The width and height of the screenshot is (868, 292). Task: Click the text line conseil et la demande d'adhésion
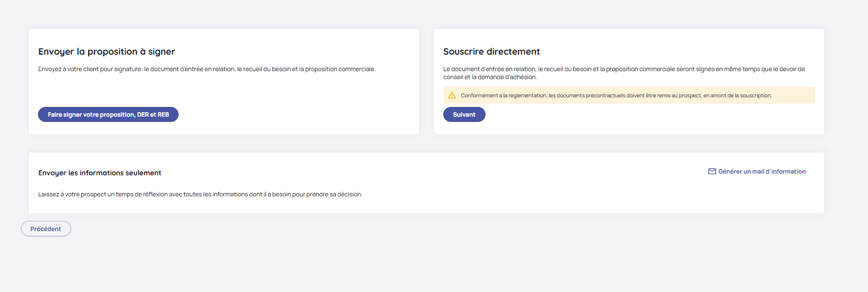tap(489, 77)
